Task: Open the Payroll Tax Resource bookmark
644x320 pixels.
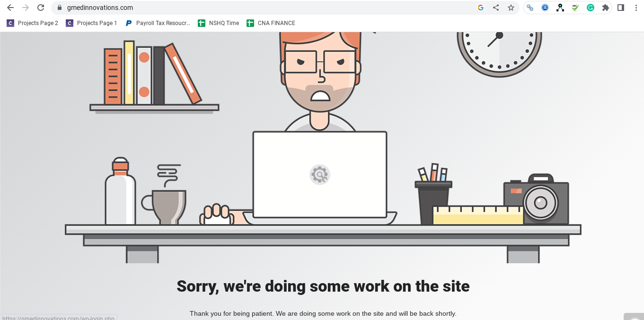Action: point(158,23)
